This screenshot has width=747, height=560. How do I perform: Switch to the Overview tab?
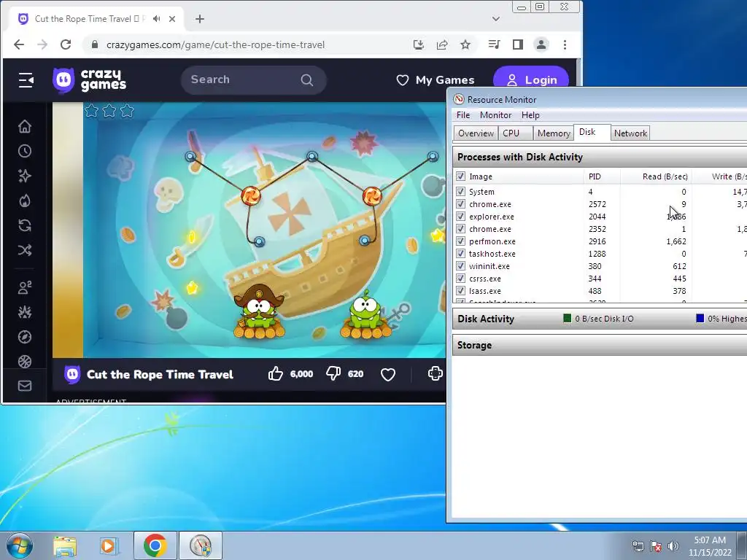[x=476, y=133]
